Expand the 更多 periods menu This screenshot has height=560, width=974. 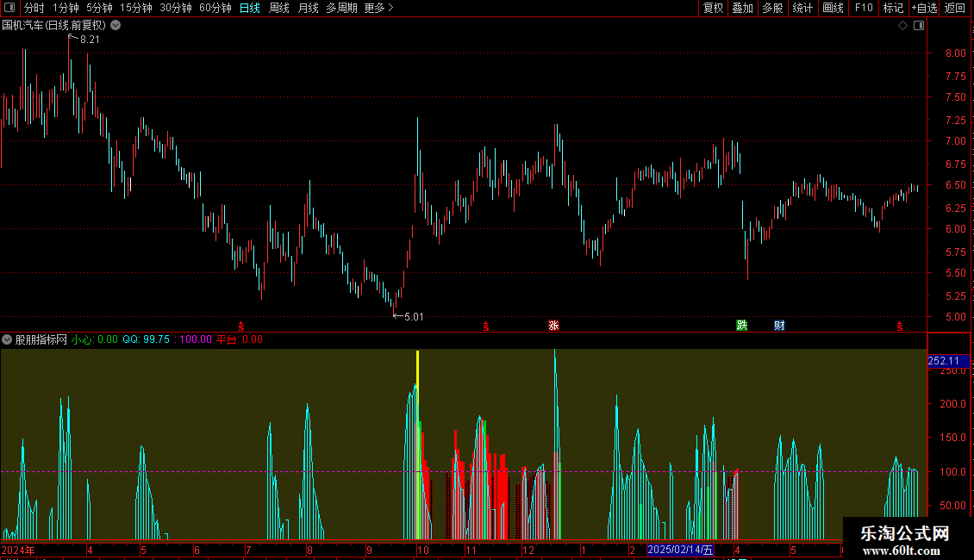point(378,8)
